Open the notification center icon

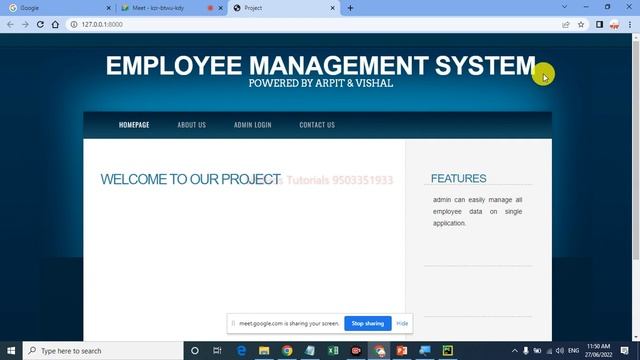coord(624,351)
